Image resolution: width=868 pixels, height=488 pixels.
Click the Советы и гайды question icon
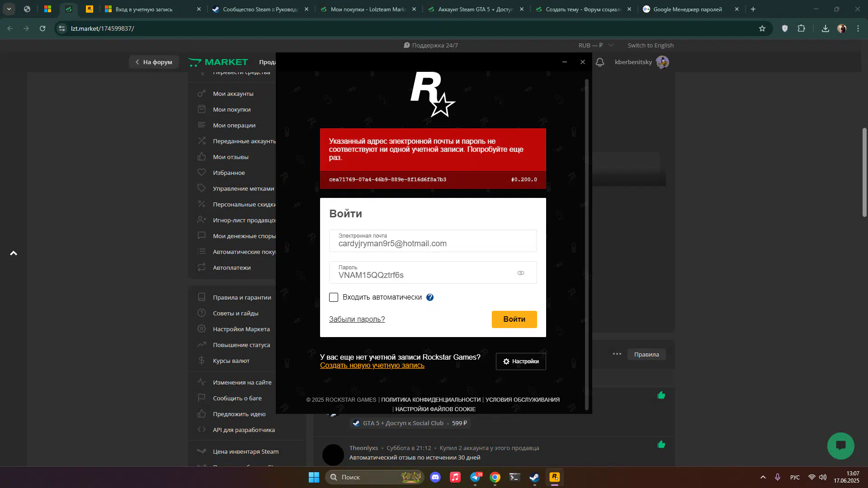point(202,313)
